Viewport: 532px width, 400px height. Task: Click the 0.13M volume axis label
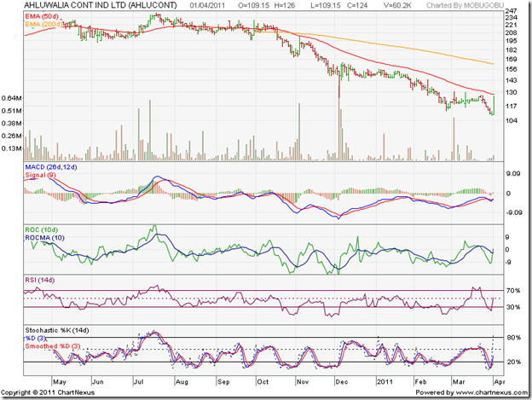(x=12, y=148)
